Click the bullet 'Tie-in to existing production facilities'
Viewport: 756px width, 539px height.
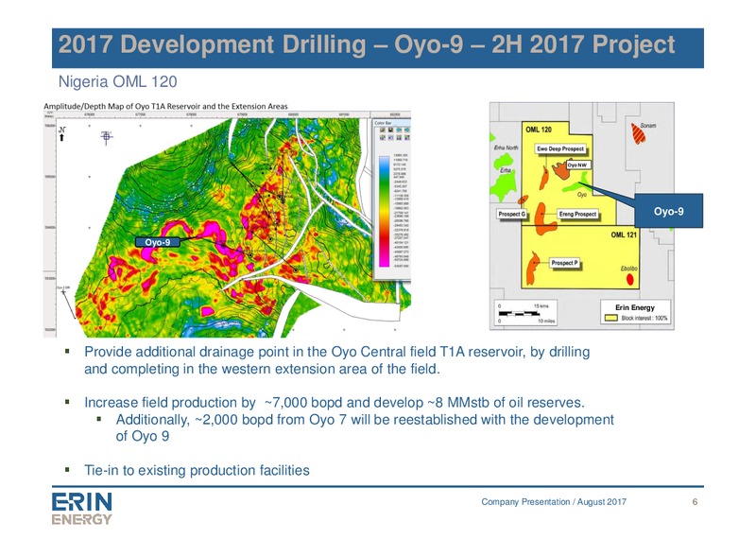click(197, 470)
